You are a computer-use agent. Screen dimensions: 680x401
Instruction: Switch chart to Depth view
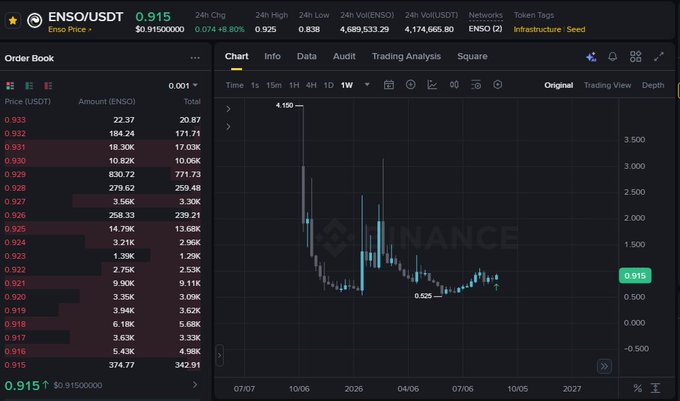[x=653, y=85]
